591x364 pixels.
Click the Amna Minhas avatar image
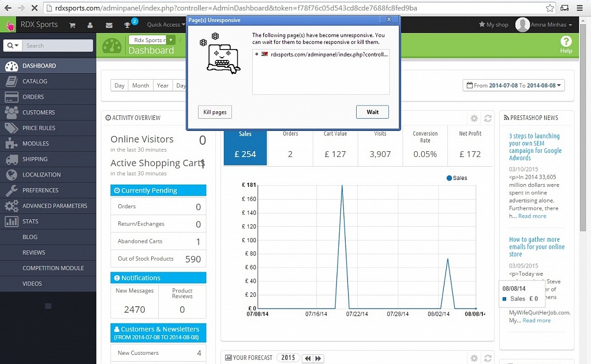[522, 24]
